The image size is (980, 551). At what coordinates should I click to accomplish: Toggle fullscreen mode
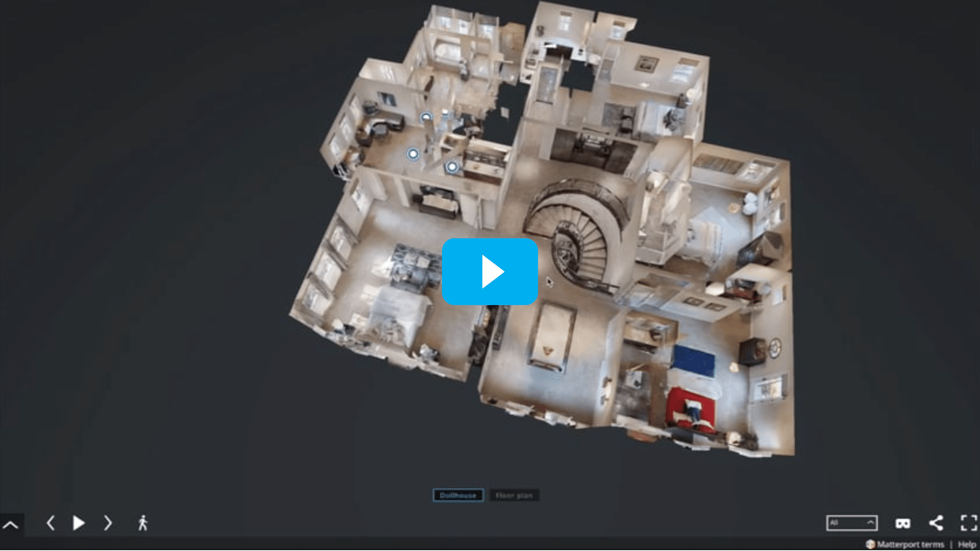(x=968, y=523)
